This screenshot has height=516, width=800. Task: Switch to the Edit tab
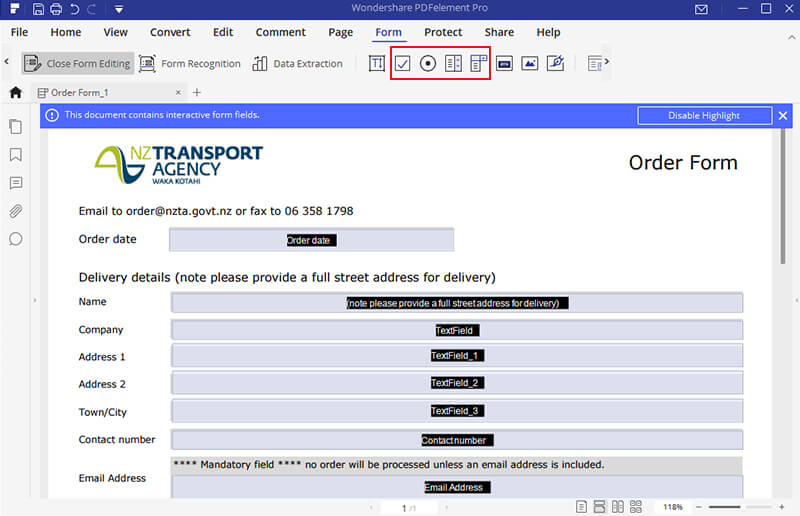[223, 32]
